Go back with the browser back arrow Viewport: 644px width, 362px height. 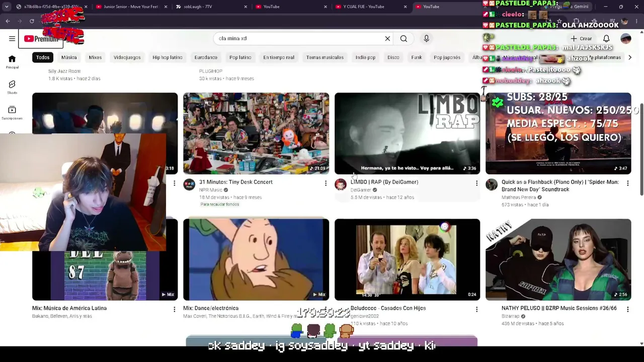click(8, 21)
